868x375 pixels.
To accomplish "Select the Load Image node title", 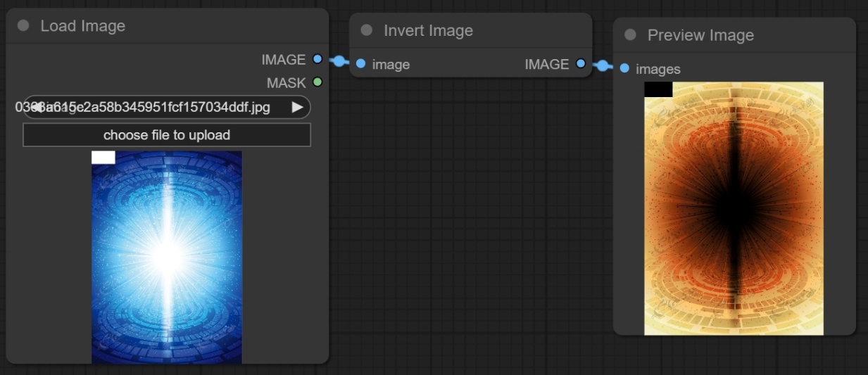I will pos(82,26).
